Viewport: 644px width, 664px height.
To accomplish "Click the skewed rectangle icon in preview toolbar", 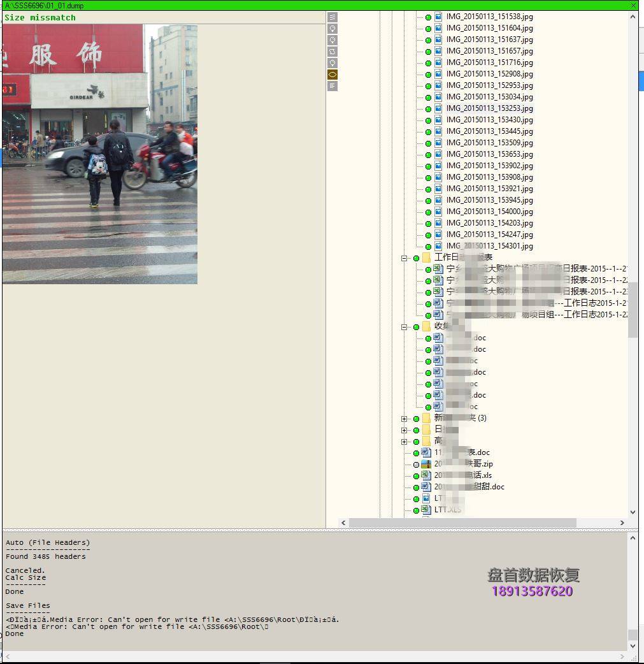I will [x=332, y=52].
